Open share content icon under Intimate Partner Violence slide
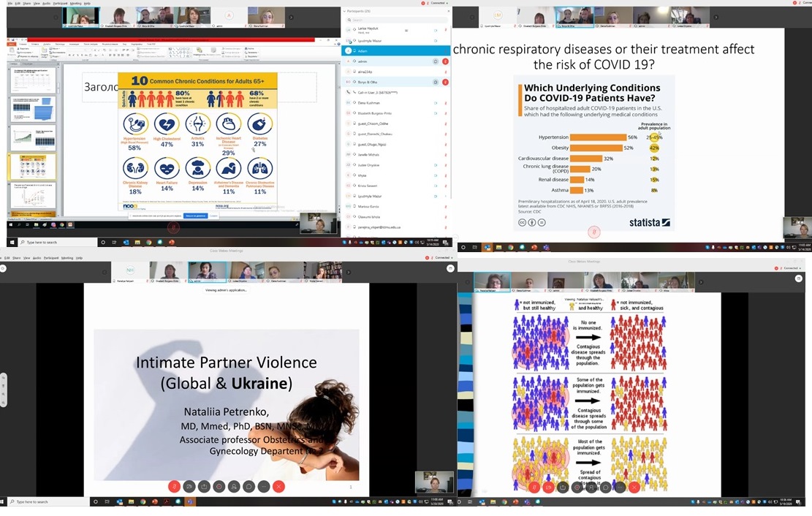Viewport: 812px width, 516px height. click(x=204, y=486)
